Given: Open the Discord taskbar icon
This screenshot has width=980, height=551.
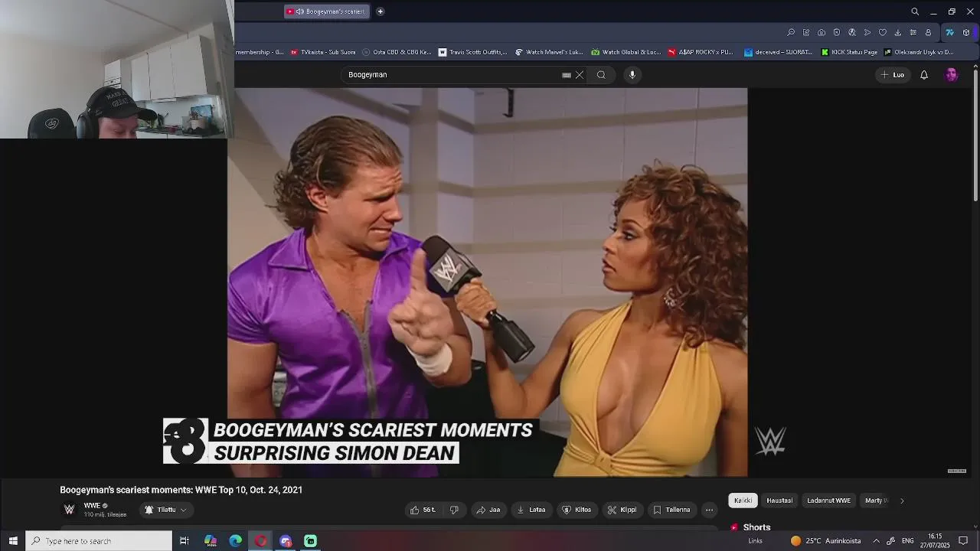Looking at the screenshot, I should pos(286,541).
